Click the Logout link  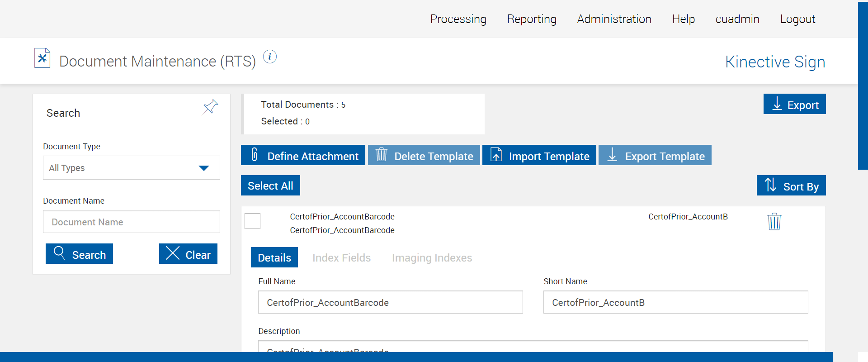(797, 19)
